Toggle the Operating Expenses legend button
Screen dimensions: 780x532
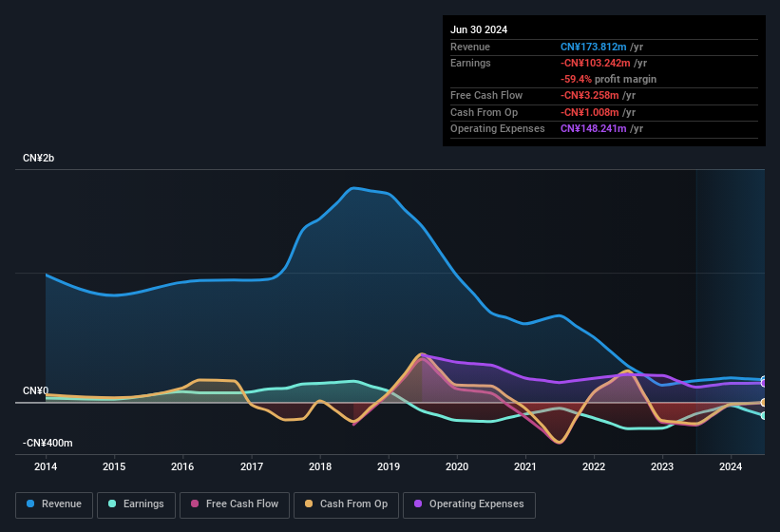469,504
